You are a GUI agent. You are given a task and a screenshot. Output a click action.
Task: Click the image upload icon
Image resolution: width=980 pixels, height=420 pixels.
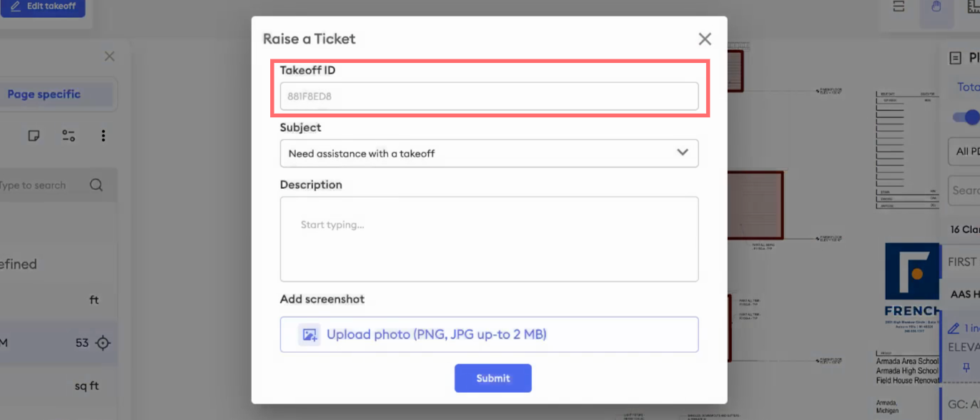[x=310, y=334]
